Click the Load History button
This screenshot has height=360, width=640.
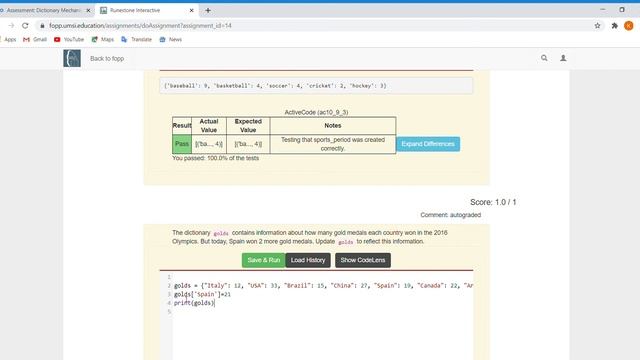click(x=308, y=260)
